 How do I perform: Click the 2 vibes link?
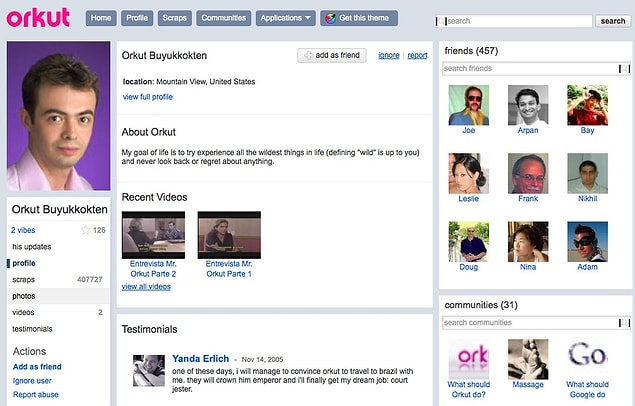coord(23,230)
